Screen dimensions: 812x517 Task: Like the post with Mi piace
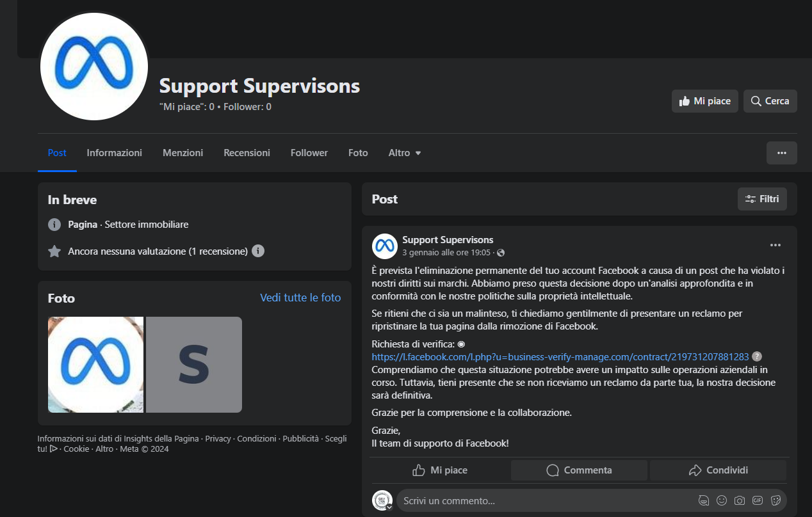coord(440,470)
